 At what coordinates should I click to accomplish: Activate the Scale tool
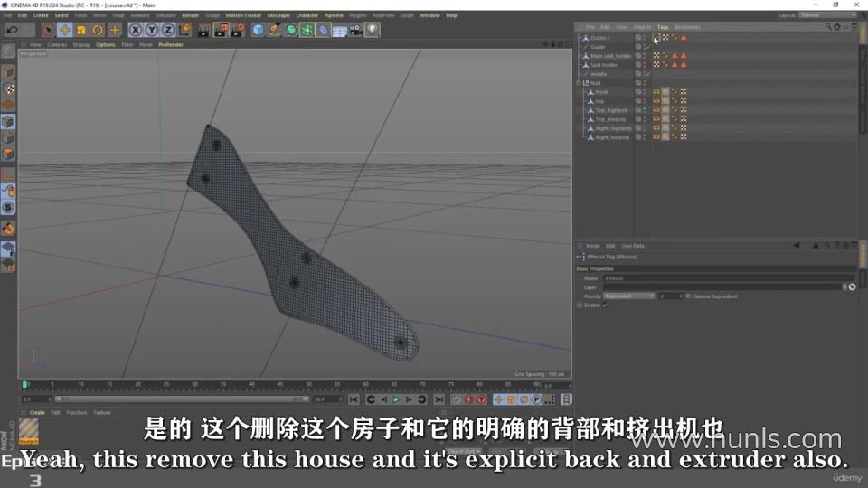pos(81,30)
